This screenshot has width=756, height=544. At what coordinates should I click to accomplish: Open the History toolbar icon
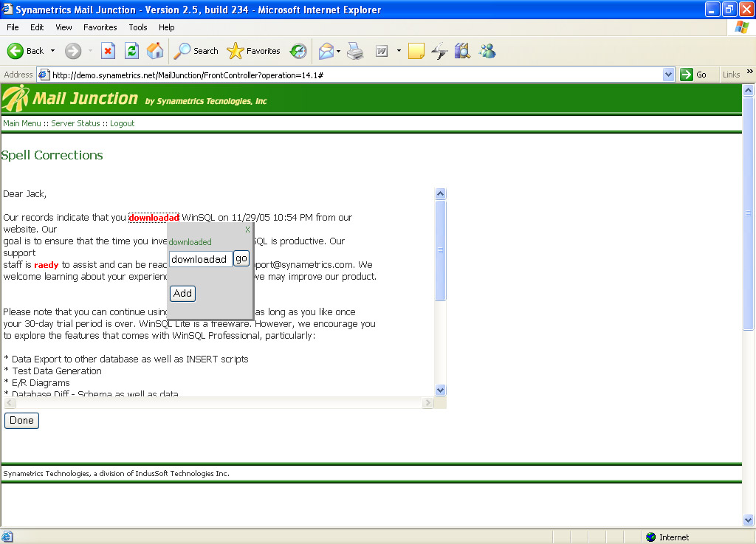pos(298,51)
